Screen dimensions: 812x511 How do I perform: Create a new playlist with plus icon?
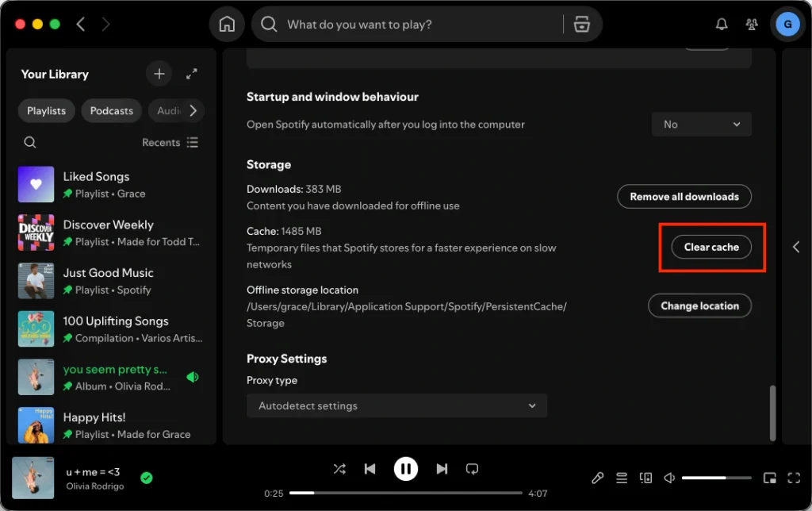(x=159, y=74)
